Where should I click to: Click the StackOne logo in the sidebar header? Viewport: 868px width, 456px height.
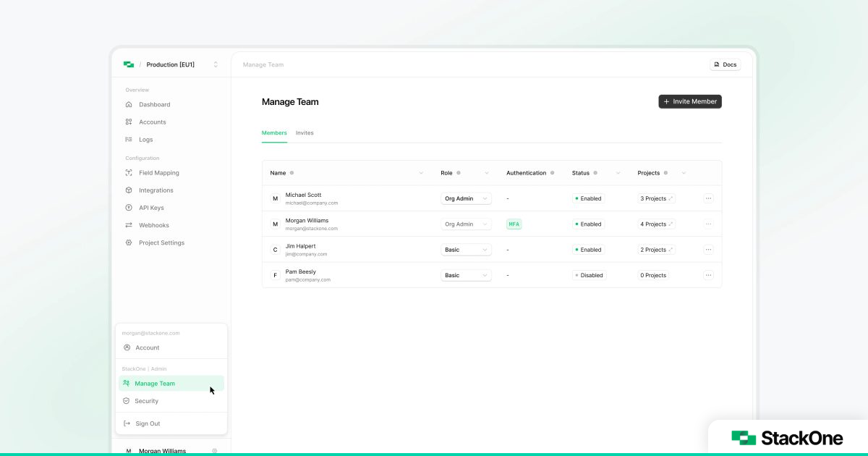pos(129,64)
